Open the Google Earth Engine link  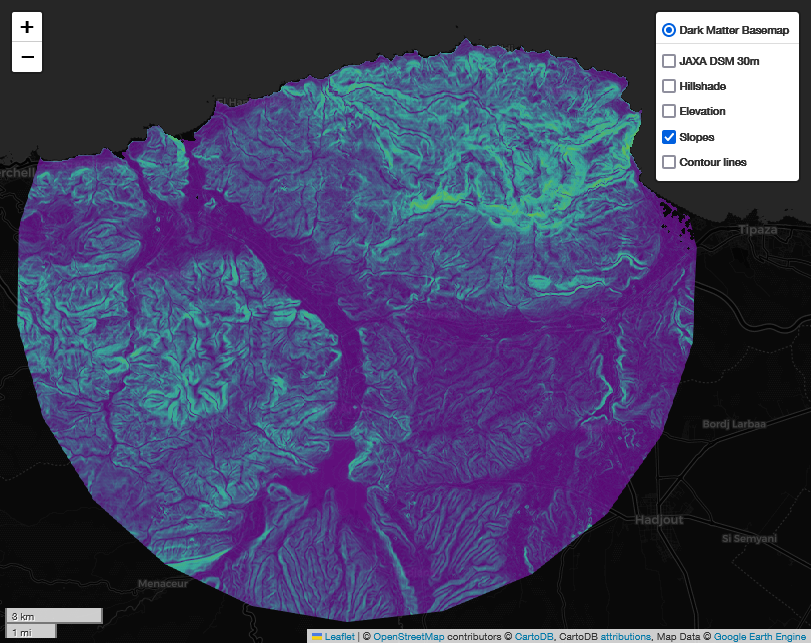point(761,636)
